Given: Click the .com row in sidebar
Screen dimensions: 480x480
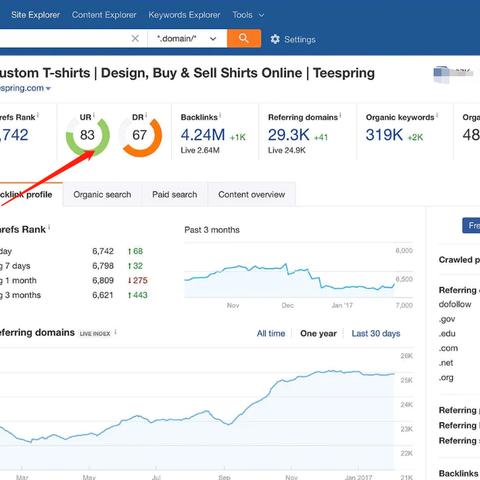Looking at the screenshot, I should [448, 348].
